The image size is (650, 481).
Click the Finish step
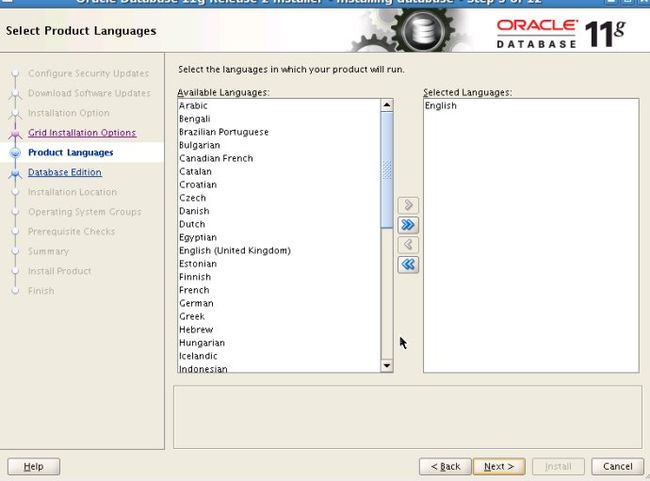point(41,291)
